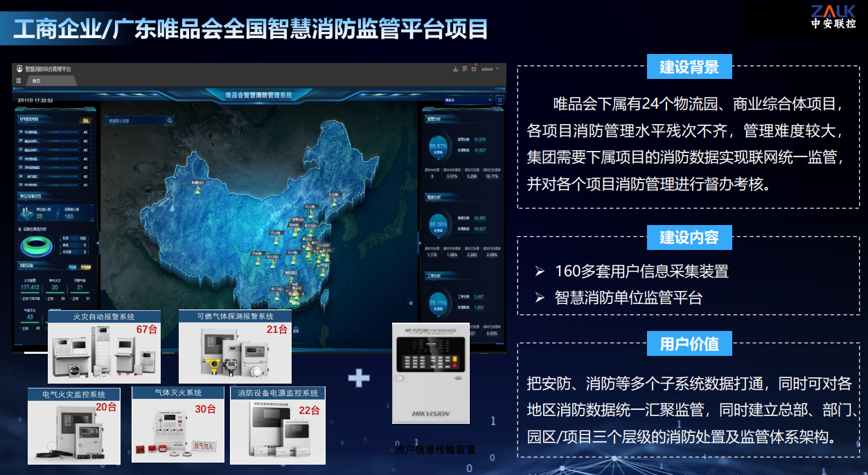Open the message inbox with red dot
The image size is (868, 475).
pos(474,69)
